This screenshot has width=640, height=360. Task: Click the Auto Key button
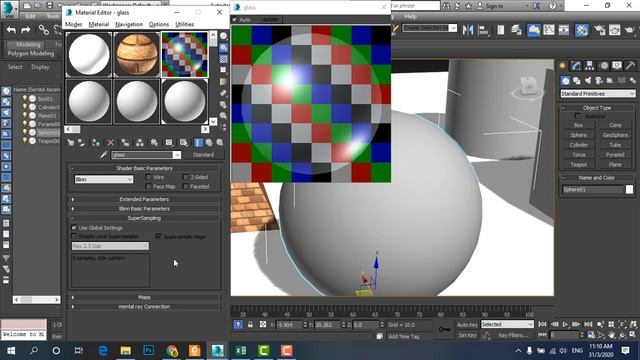click(467, 324)
